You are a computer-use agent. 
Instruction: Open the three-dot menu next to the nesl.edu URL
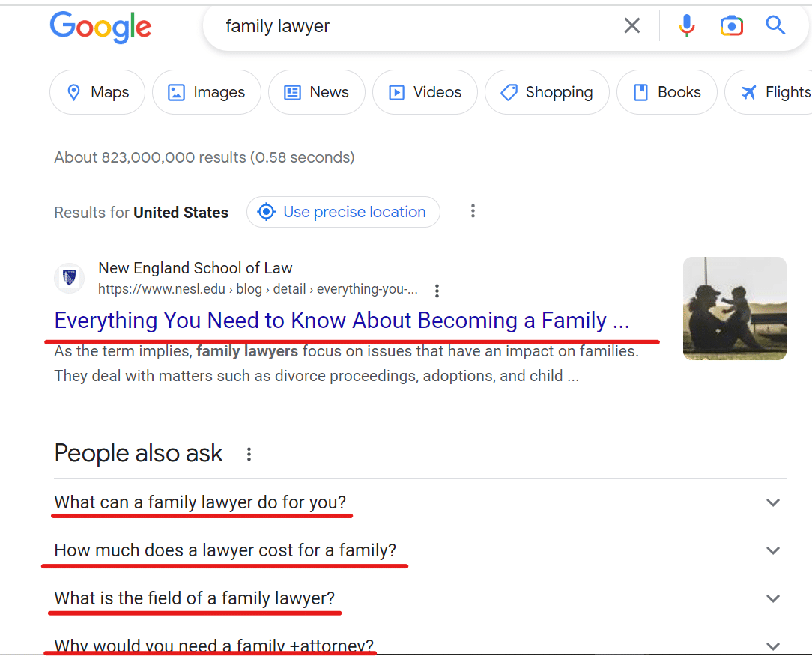coord(437,291)
